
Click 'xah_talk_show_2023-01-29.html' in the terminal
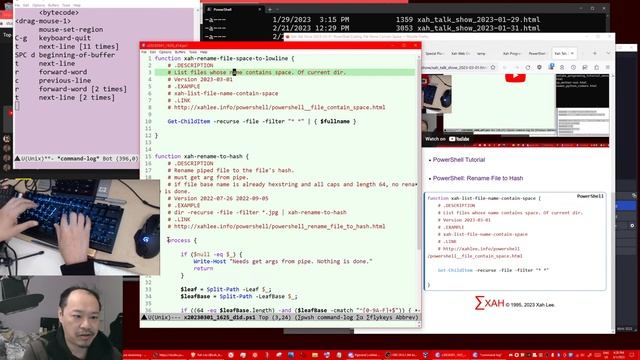tap(478, 20)
